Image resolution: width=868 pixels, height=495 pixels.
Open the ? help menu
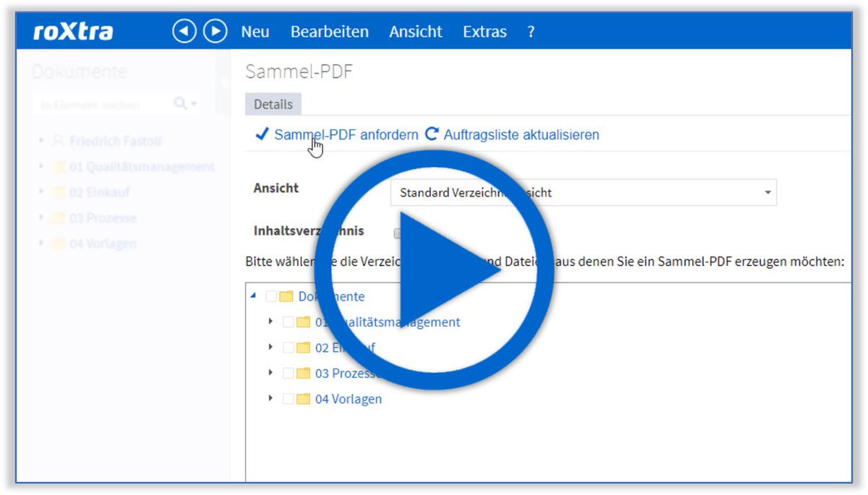click(531, 32)
